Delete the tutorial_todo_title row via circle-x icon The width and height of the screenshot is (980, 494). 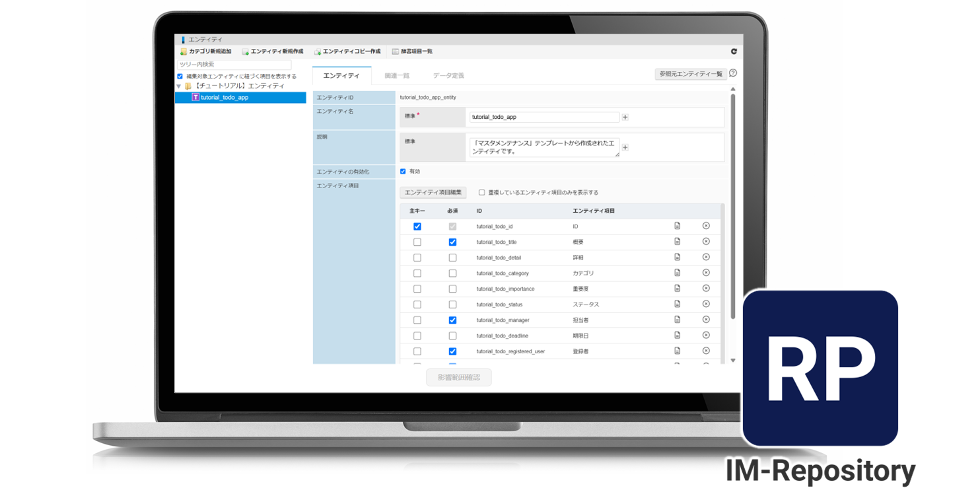click(x=706, y=242)
